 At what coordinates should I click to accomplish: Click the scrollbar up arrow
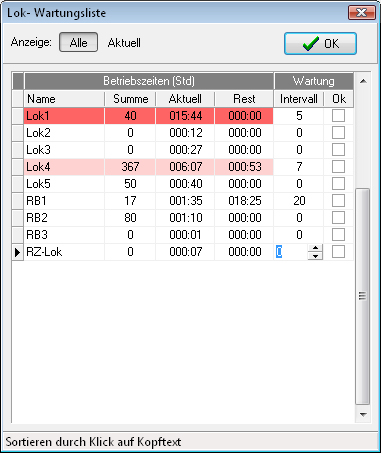pos(363,81)
